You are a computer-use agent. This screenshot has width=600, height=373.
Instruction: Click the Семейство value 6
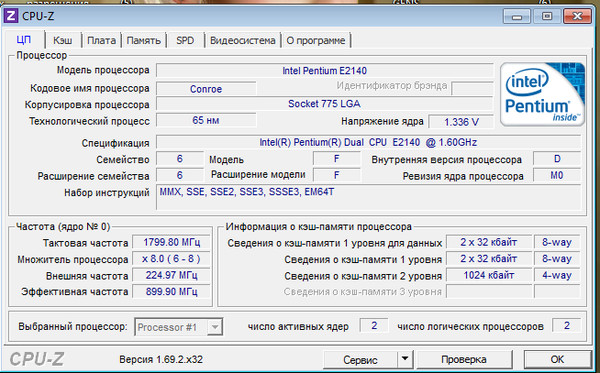[x=180, y=159]
